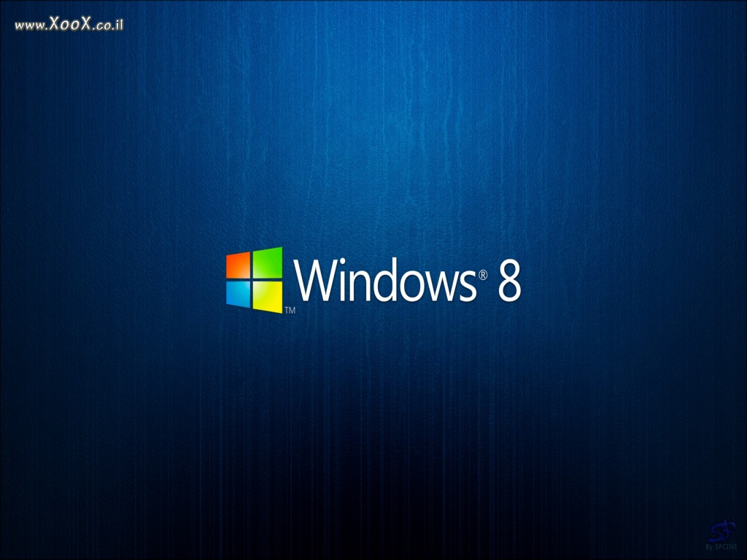747x560 pixels.
Task: Click the "Windows 8" text
Action: pos(408,281)
